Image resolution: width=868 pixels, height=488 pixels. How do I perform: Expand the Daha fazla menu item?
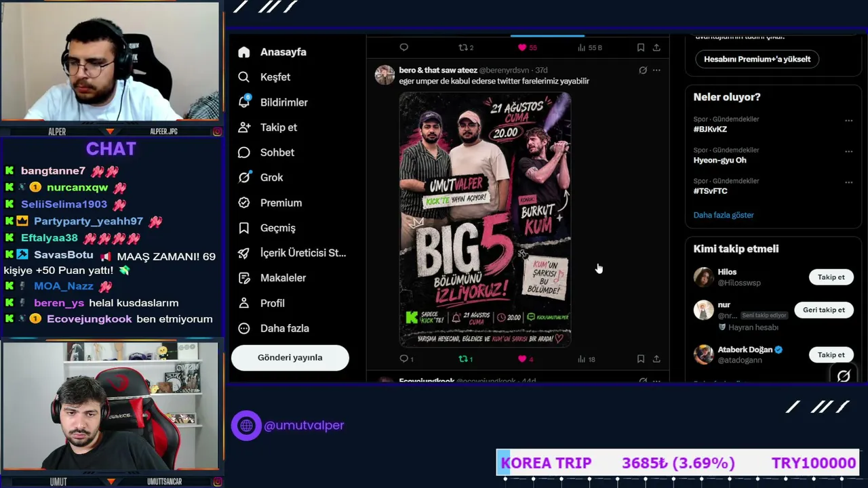[x=284, y=328]
